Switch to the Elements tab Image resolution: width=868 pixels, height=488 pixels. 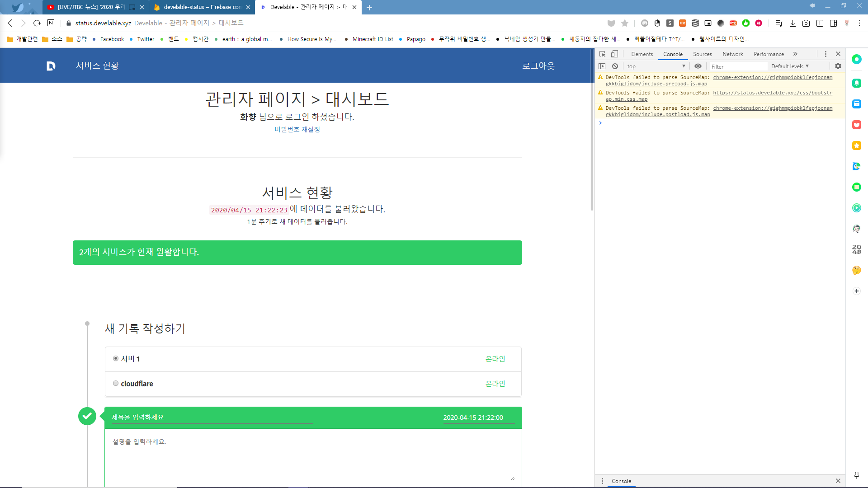[642, 54]
